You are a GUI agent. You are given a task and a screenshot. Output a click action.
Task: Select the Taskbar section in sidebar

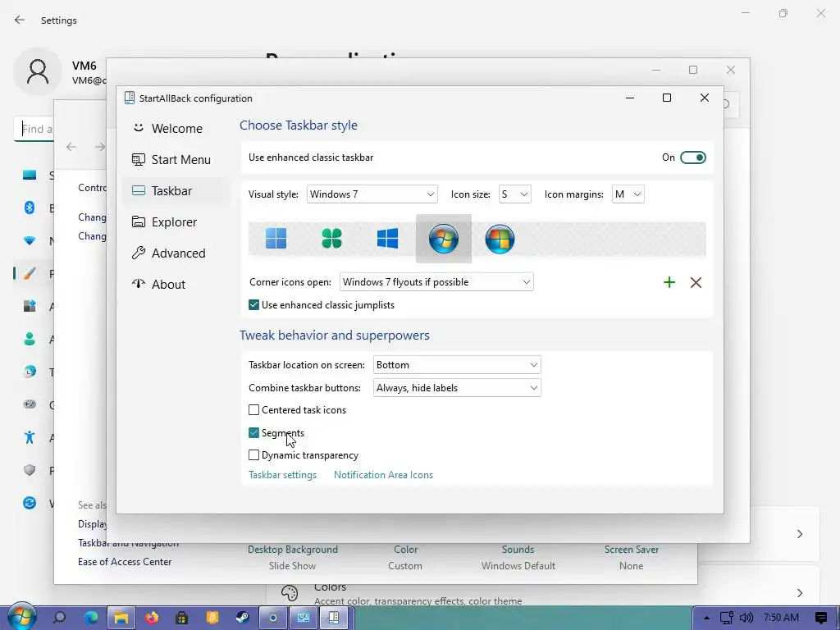[x=176, y=190]
